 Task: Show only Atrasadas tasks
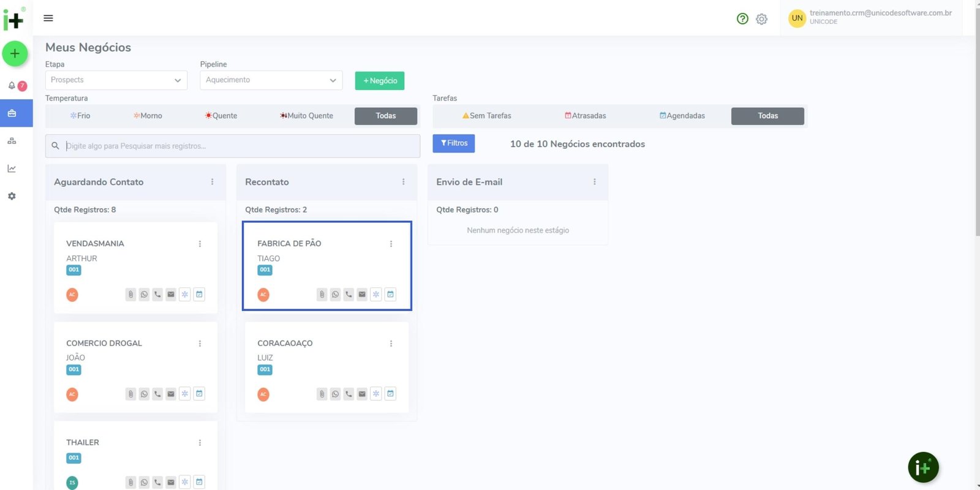click(586, 116)
